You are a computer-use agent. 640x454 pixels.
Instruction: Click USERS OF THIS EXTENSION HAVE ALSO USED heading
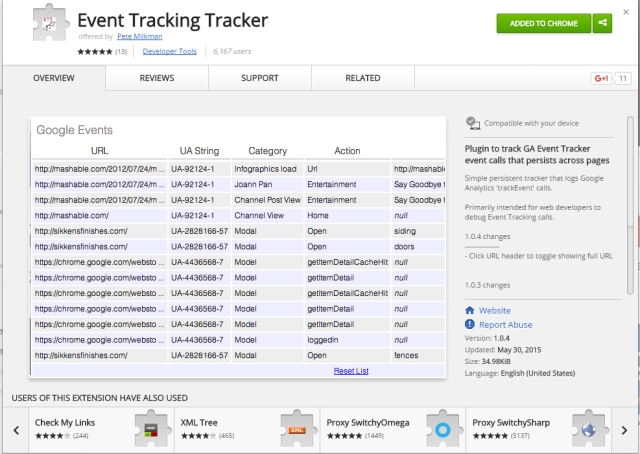click(100, 398)
